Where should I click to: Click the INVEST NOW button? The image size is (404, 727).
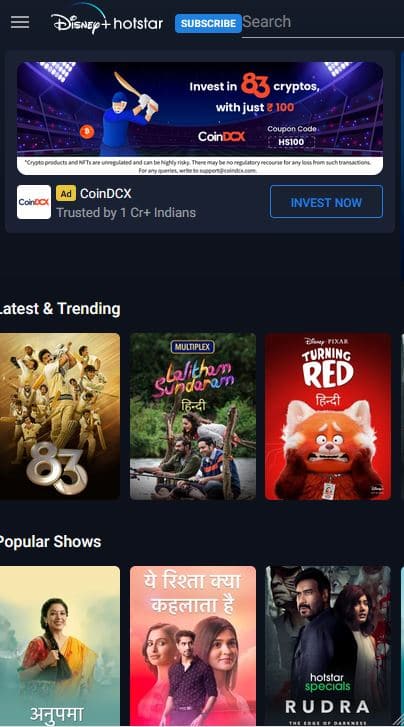click(326, 202)
